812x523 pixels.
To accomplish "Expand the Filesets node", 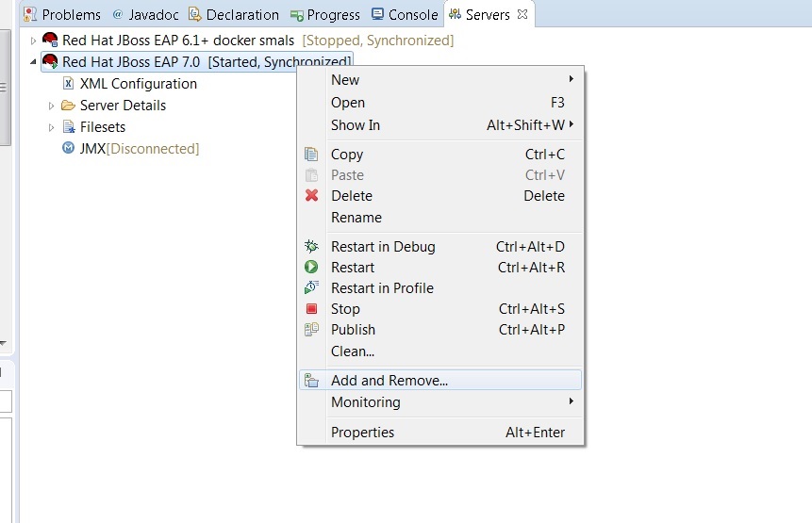I will point(51,127).
